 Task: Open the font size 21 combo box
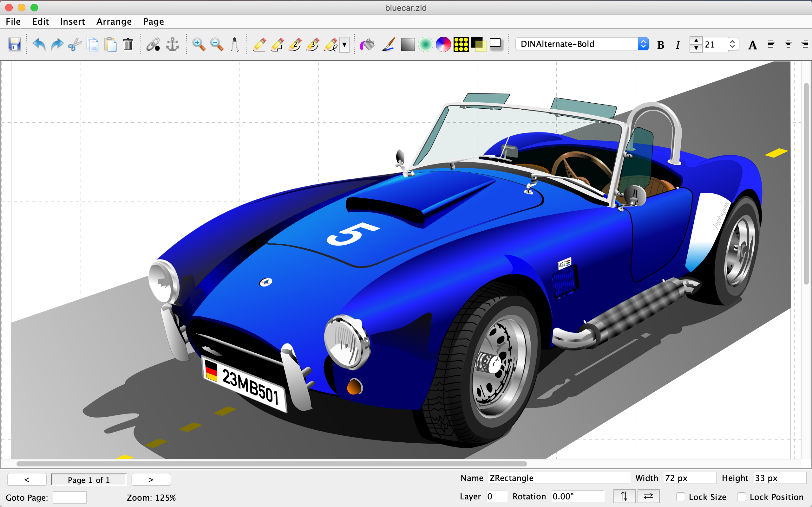coord(732,44)
